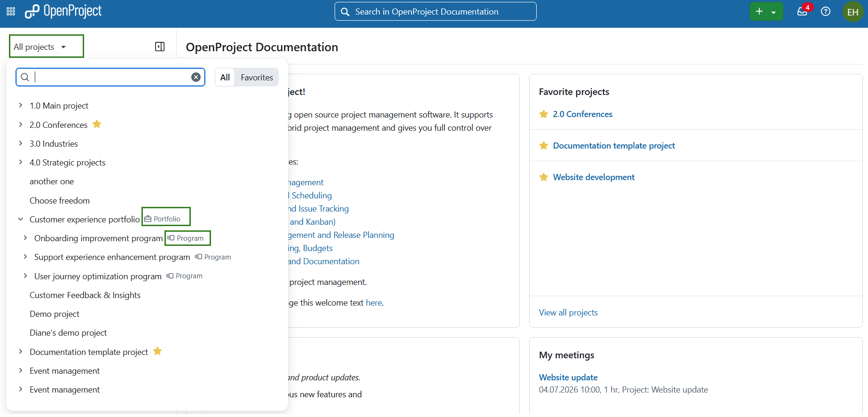
Task: Open the modules grid menu icon
Action: (11, 11)
